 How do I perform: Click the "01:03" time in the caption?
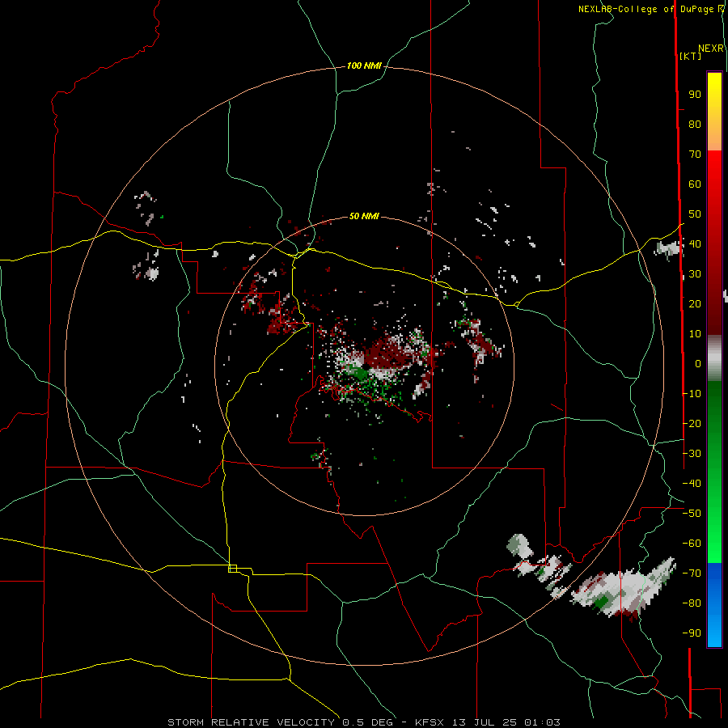point(542,722)
